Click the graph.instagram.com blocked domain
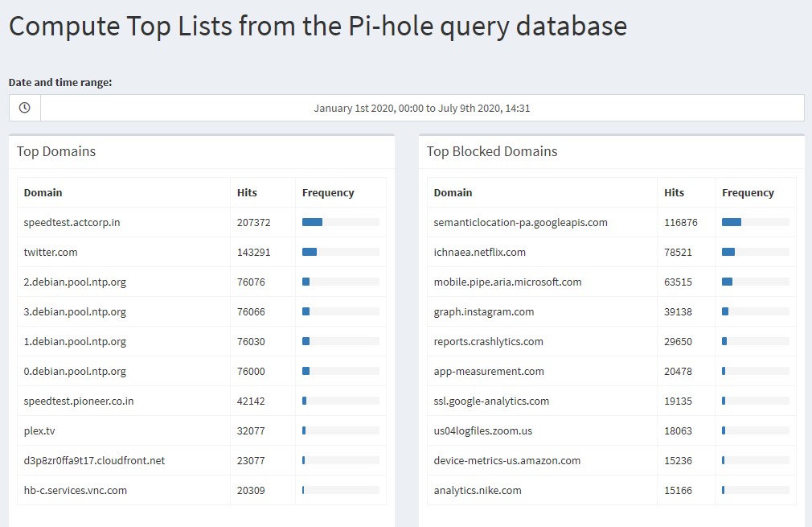The height and width of the screenshot is (527, 812). [483, 311]
